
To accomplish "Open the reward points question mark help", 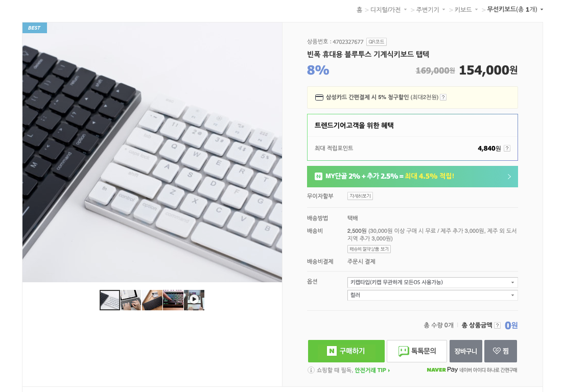I will [507, 148].
